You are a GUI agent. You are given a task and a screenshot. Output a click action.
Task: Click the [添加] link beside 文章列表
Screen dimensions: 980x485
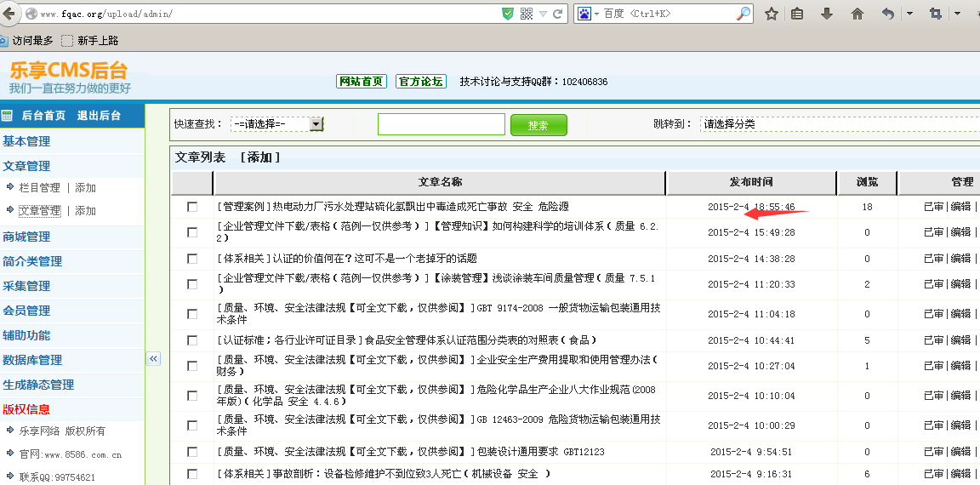(x=260, y=157)
